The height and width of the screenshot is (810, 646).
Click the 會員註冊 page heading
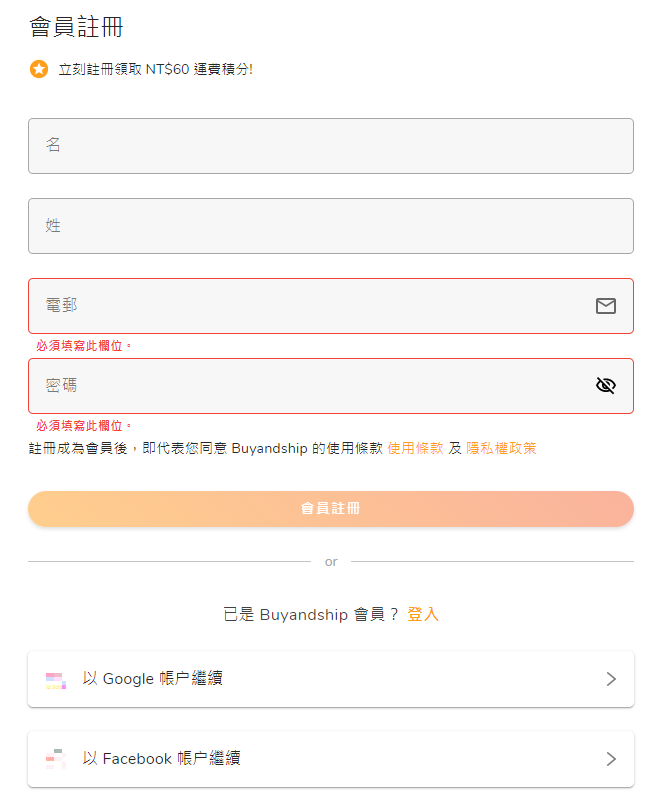point(76,27)
